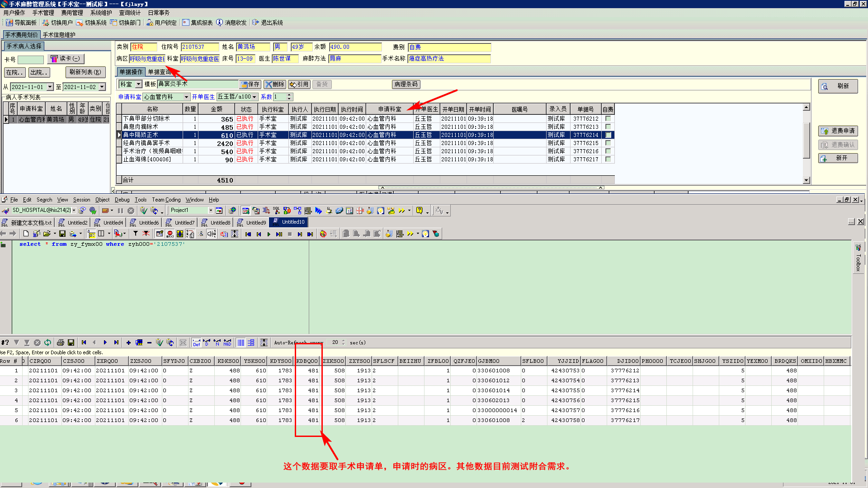Toggle 自费 checkbox for 下鼻甲部分切除术 row
The width and height of the screenshot is (868, 488).
(x=608, y=119)
